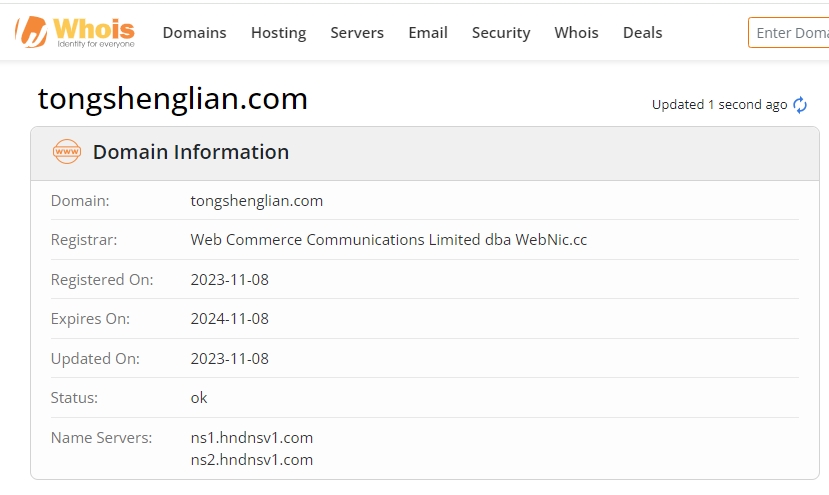Open the Domains menu
829x495 pixels.
coord(194,33)
